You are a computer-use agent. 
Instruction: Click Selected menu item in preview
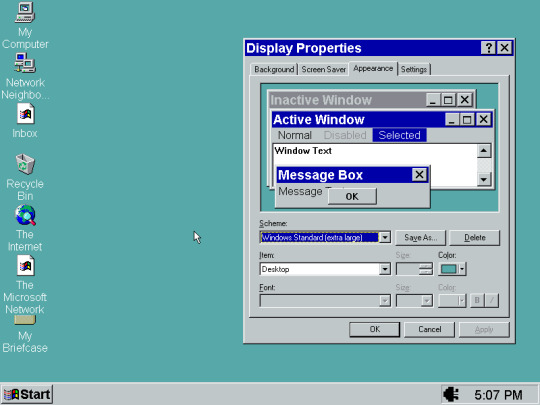coord(399,135)
